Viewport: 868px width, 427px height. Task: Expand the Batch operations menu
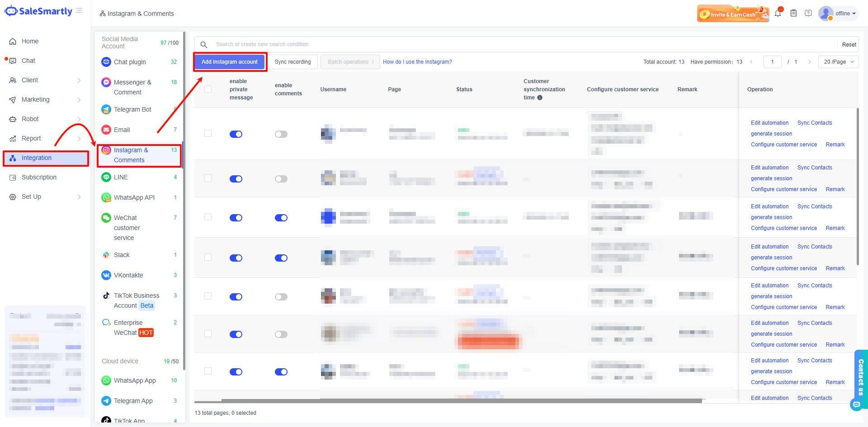351,62
